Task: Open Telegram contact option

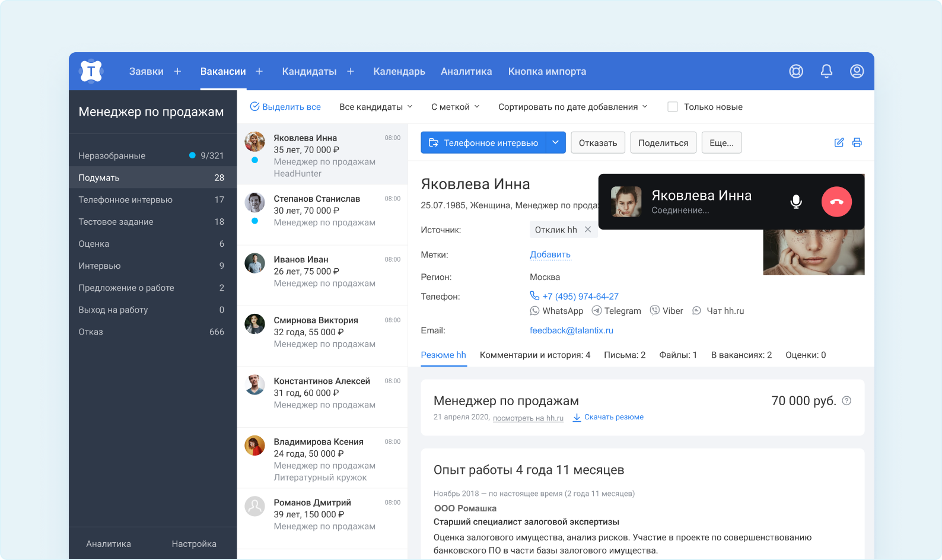Action: (616, 311)
